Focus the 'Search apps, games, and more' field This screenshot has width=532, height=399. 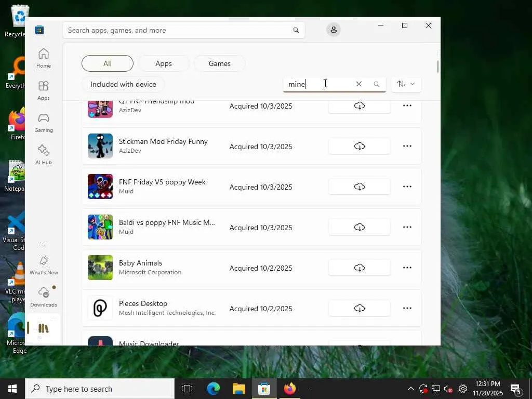point(183,30)
